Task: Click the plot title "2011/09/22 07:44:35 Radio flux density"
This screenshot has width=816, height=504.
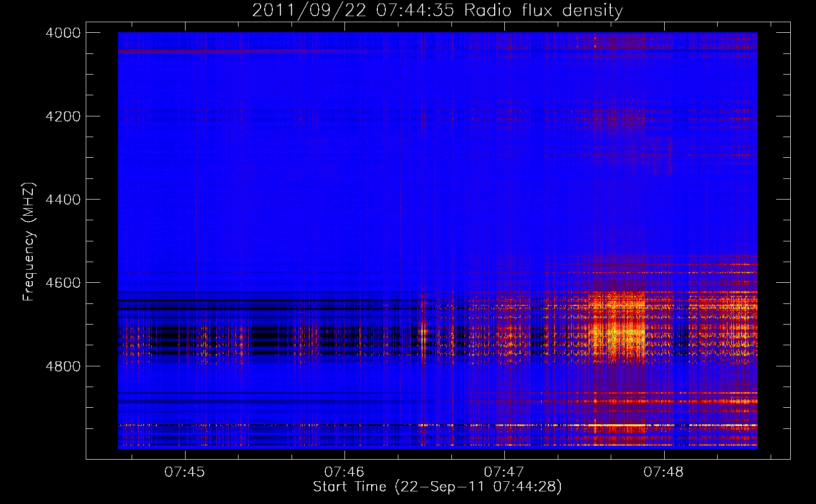Action: pos(437,10)
